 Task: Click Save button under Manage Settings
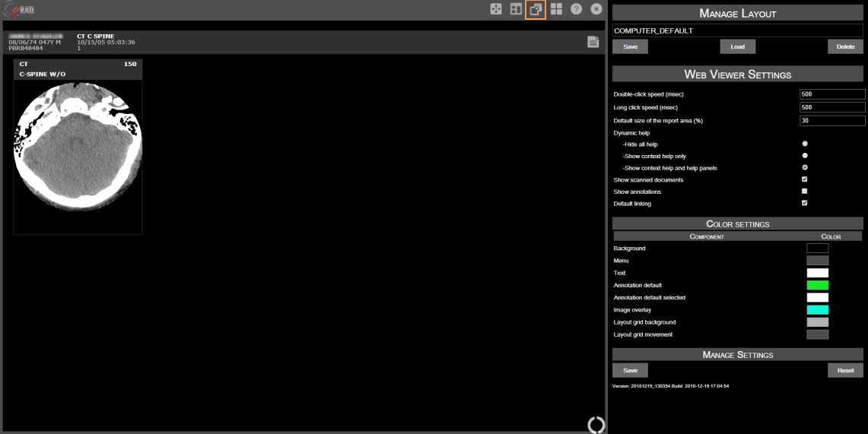(630, 370)
